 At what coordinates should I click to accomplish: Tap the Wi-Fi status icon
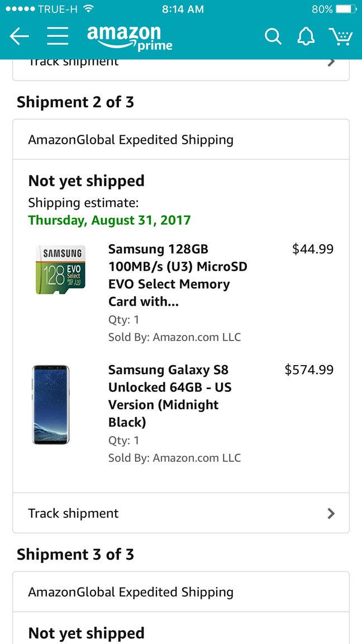(88, 10)
